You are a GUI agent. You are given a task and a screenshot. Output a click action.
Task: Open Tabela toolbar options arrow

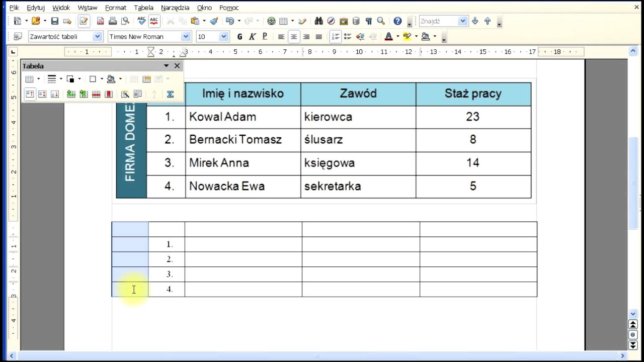[167, 66]
